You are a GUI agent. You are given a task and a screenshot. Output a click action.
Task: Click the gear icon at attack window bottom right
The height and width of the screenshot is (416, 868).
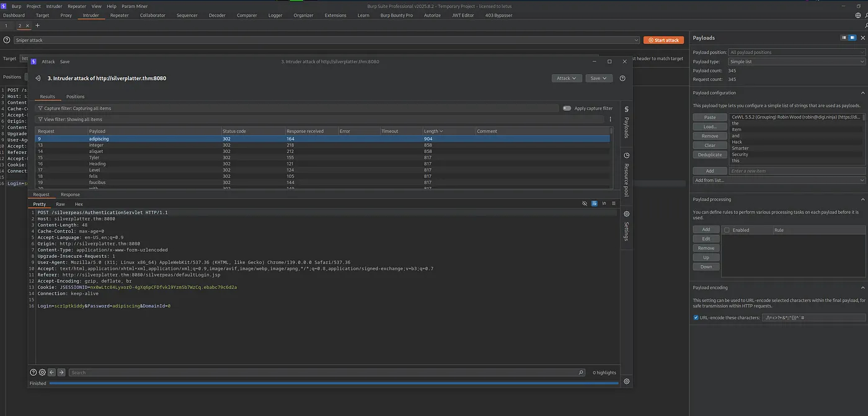click(x=626, y=381)
